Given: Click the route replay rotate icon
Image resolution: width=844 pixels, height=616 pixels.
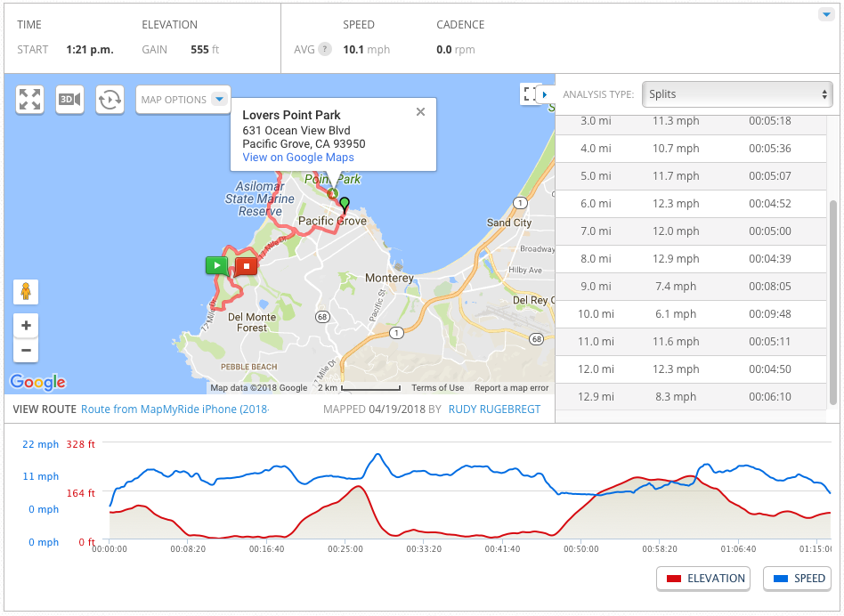Looking at the screenshot, I should [x=110, y=99].
